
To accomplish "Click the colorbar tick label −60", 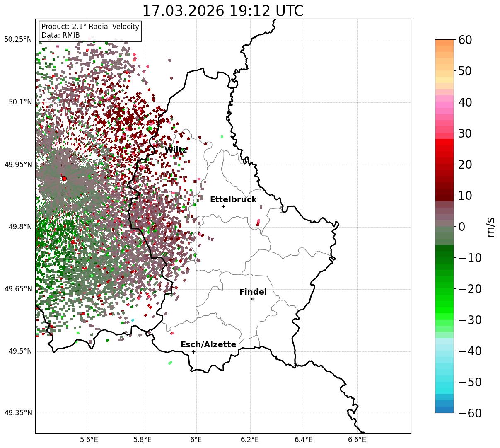I will (x=470, y=413).
